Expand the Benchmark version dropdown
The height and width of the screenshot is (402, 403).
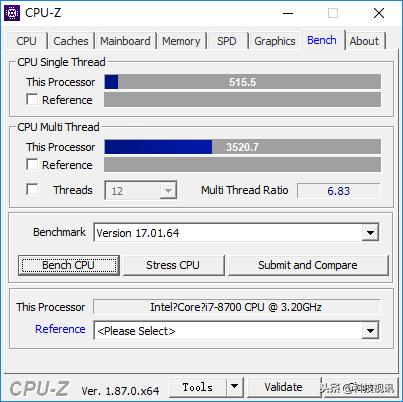(370, 232)
